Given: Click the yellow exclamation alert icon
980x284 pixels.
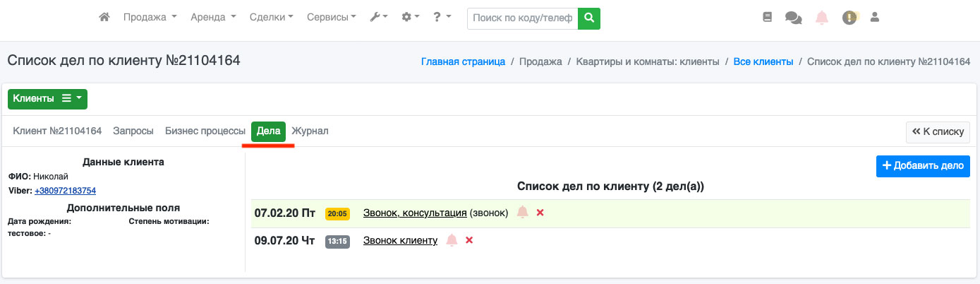Looking at the screenshot, I should pos(849,18).
